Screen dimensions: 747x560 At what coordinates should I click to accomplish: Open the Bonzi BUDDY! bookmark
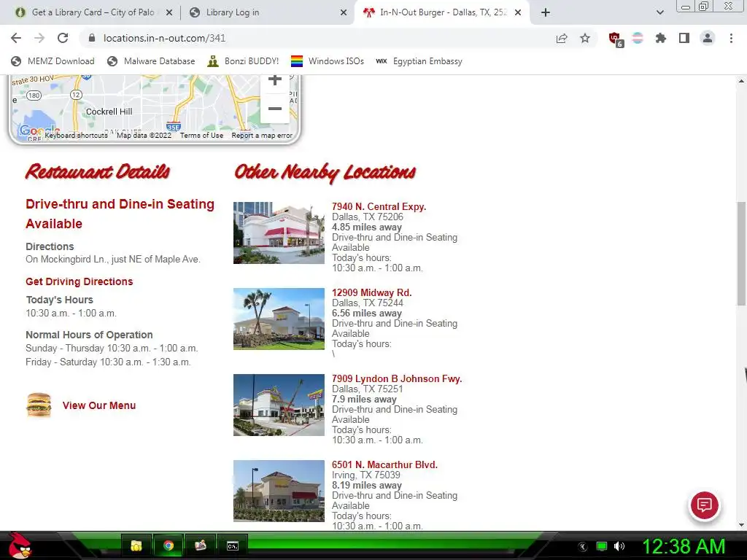(x=243, y=61)
